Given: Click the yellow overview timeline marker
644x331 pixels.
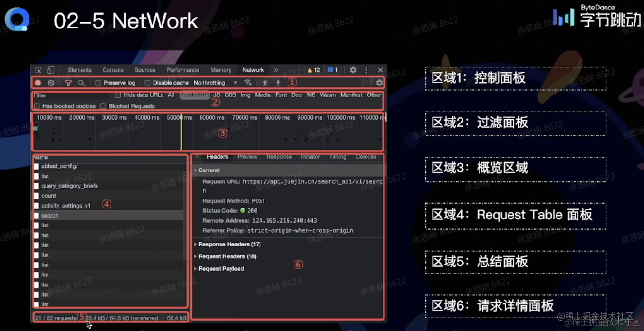Looking at the screenshot, I should click(x=181, y=131).
